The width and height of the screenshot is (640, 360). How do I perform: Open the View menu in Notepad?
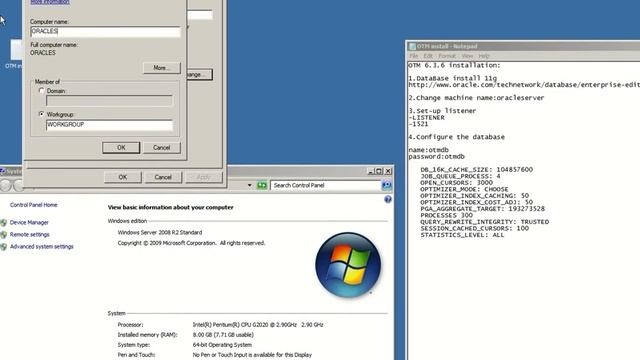(467, 56)
